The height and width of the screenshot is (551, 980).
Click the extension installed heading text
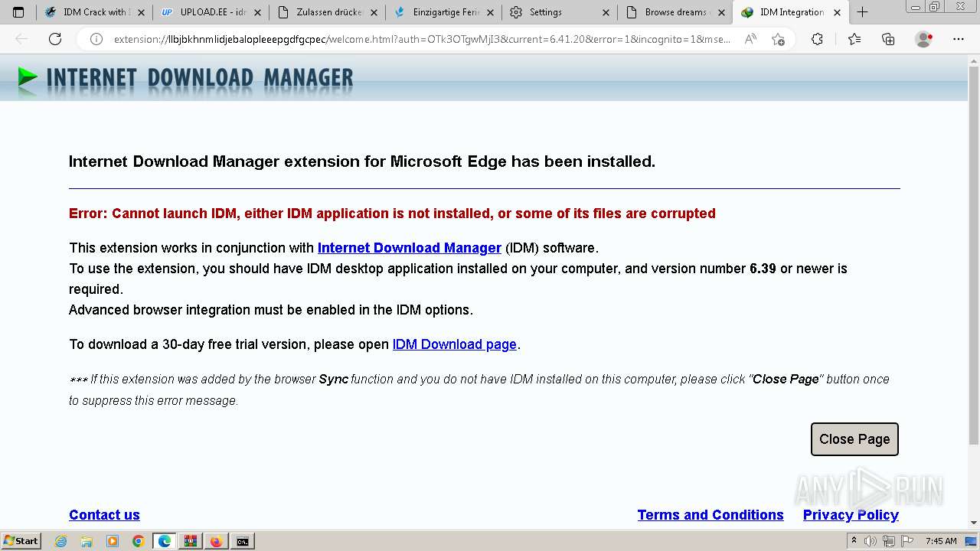[362, 161]
